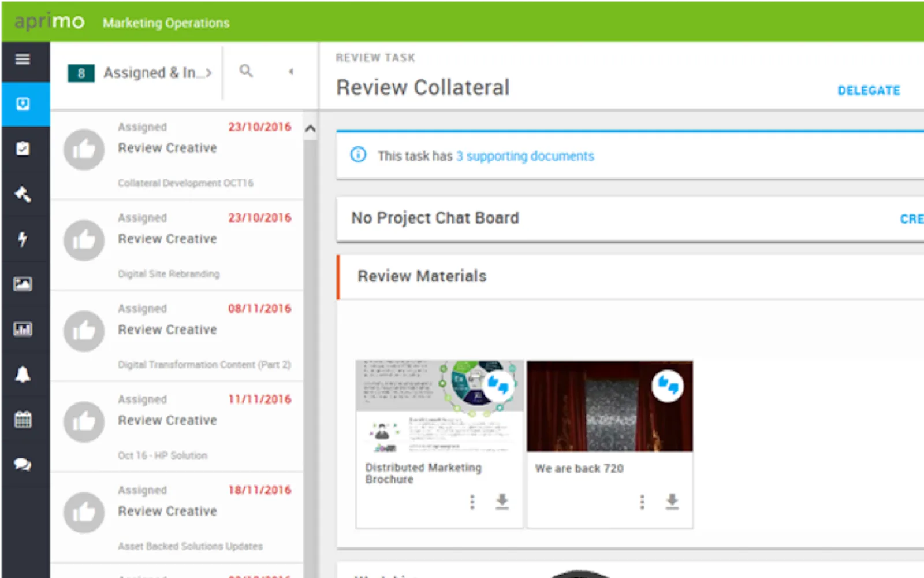Click the DELEGATE button
924x578 pixels.
tap(869, 91)
